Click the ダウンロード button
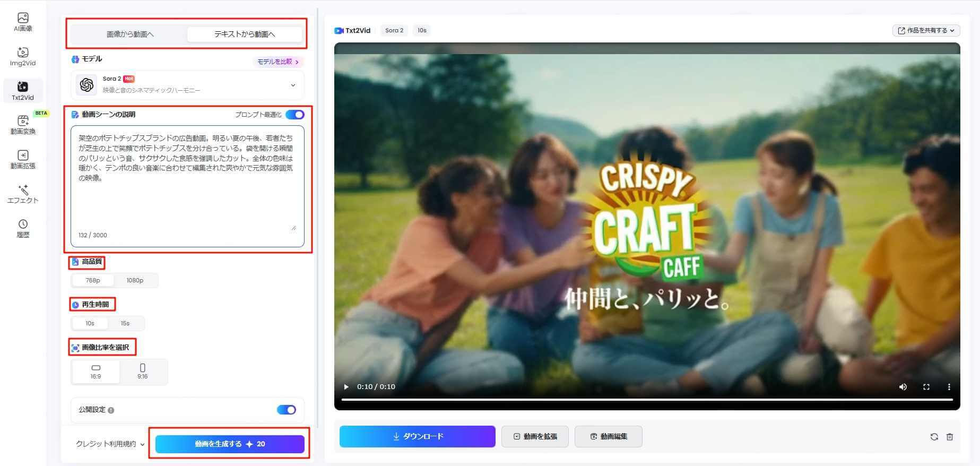Viewport: 980px width, 466px height. (418, 436)
